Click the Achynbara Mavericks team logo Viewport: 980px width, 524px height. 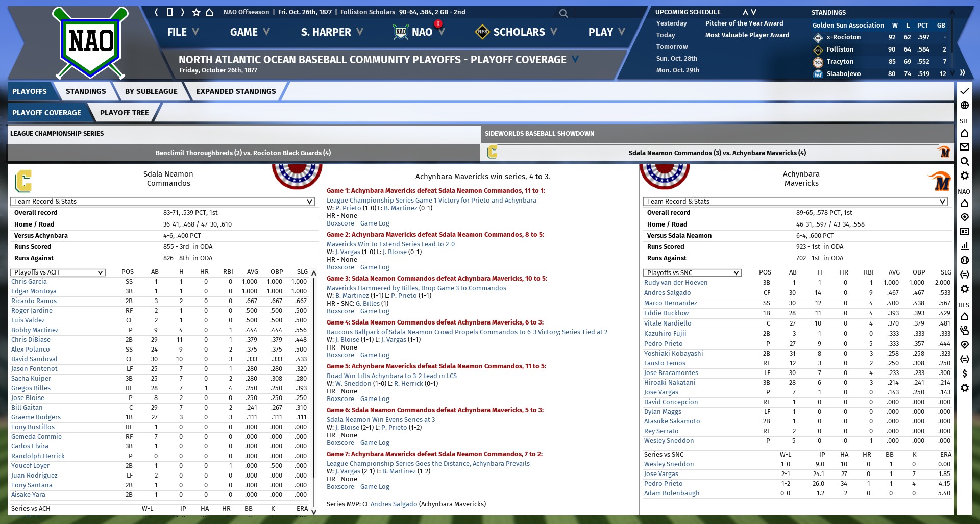[x=938, y=181]
